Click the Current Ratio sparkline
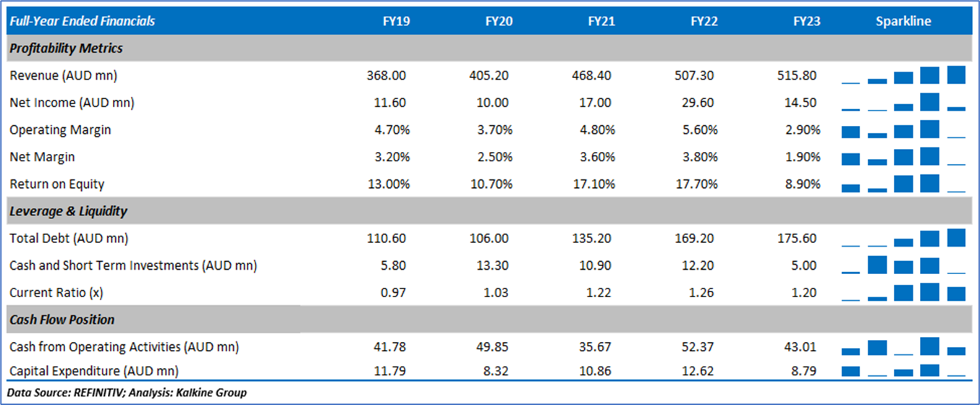980x405 pixels. [903, 292]
